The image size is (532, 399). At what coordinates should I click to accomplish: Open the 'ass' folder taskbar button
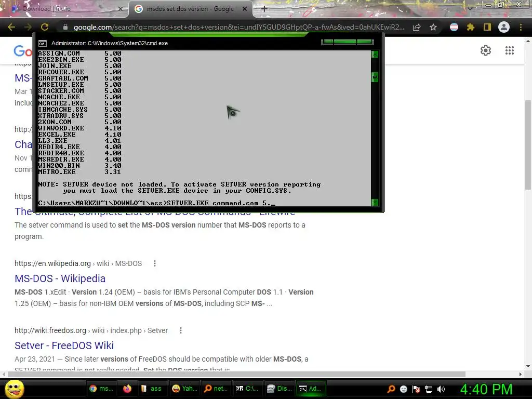tap(152, 389)
